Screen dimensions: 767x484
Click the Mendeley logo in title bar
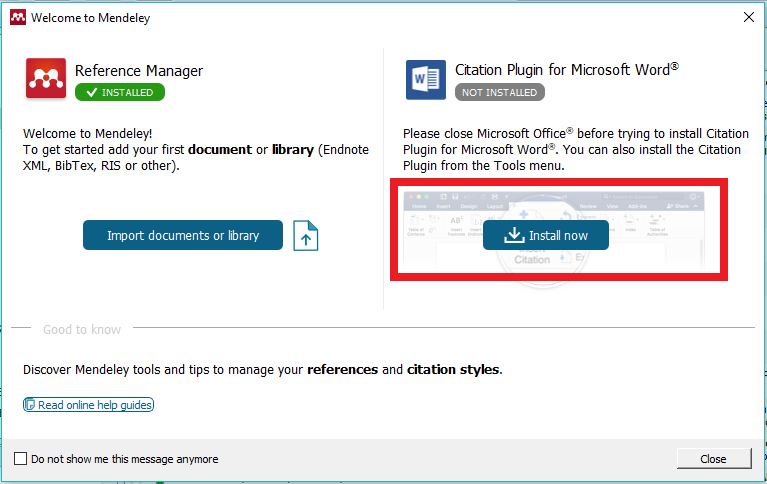point(18,18)
